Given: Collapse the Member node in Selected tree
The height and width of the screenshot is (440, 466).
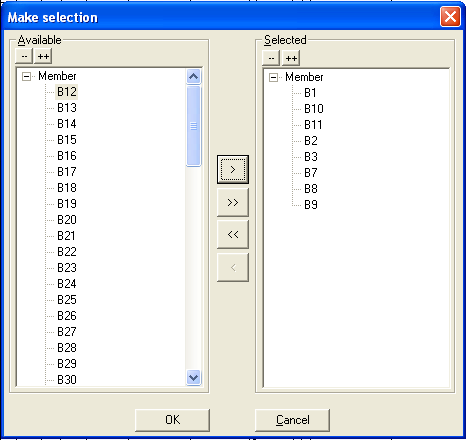Looking at the screenshot, I should [273, 78].
